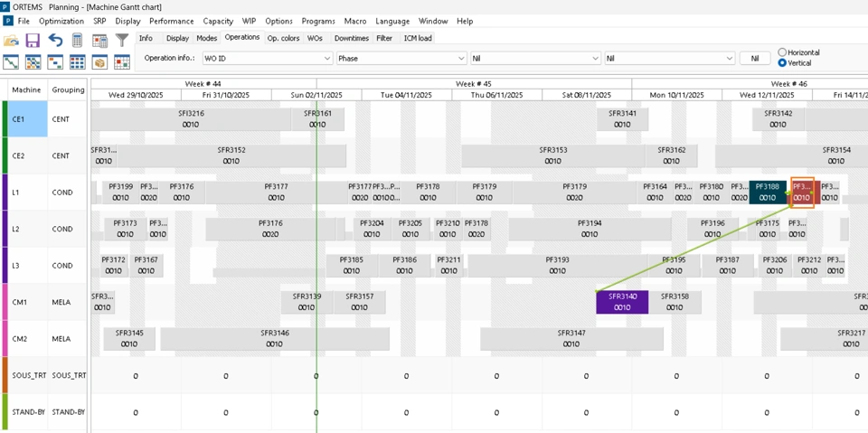
Task: Select the Horizontal radio option
Action: point(783,52)
